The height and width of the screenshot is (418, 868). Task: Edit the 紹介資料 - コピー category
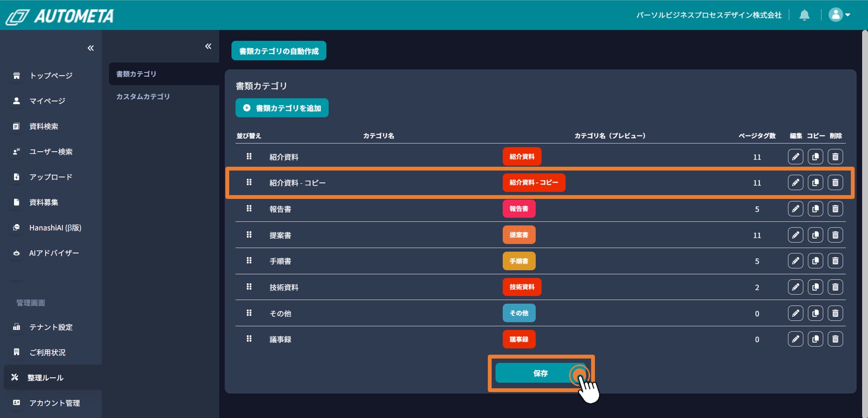coord(795,183)
